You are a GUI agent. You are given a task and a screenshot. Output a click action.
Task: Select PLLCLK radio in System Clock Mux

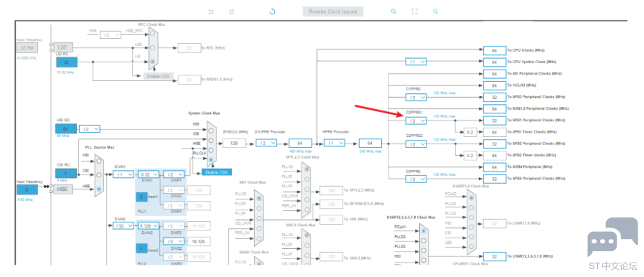[210, 159]
